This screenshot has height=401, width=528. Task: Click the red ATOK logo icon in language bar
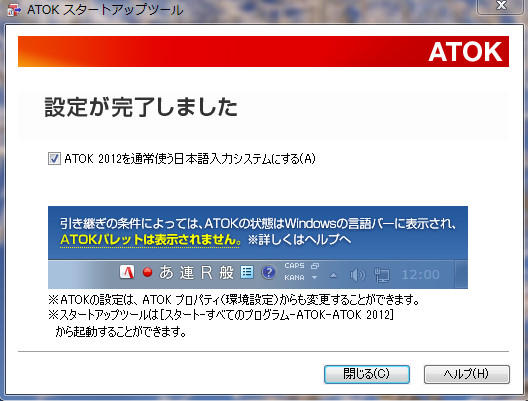(x=127, y=272)
